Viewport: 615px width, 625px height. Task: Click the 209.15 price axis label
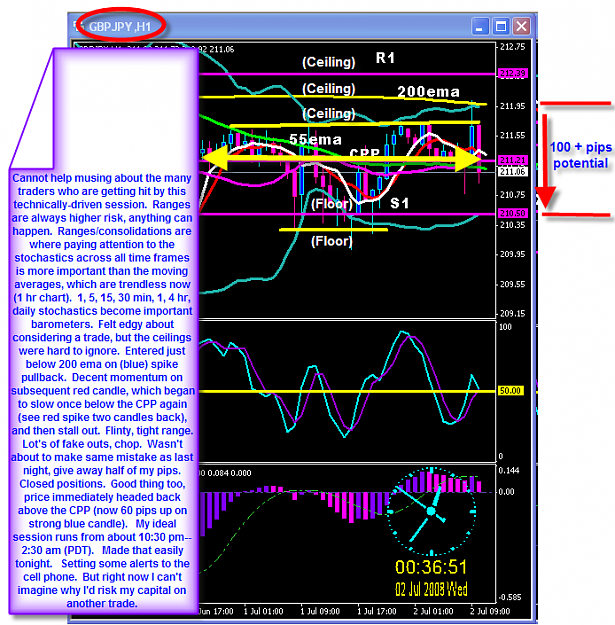tap(513, 314)
